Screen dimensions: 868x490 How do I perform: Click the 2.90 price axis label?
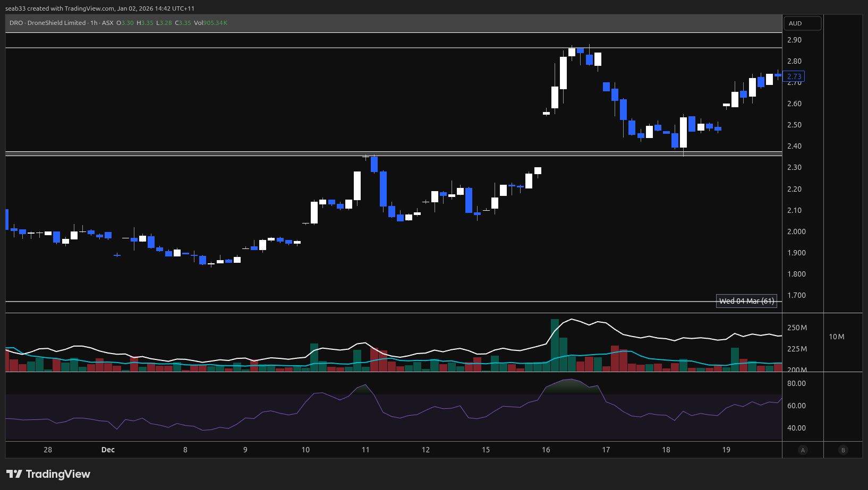point(794,40)
